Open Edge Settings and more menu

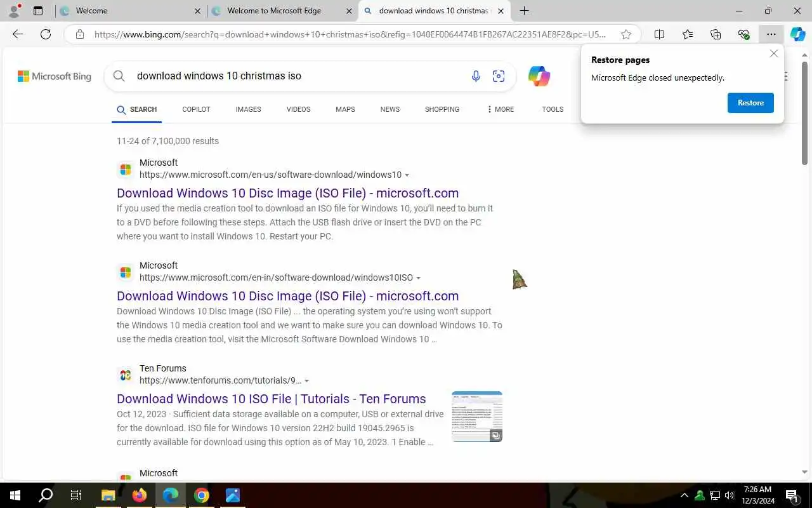[771, 34]
